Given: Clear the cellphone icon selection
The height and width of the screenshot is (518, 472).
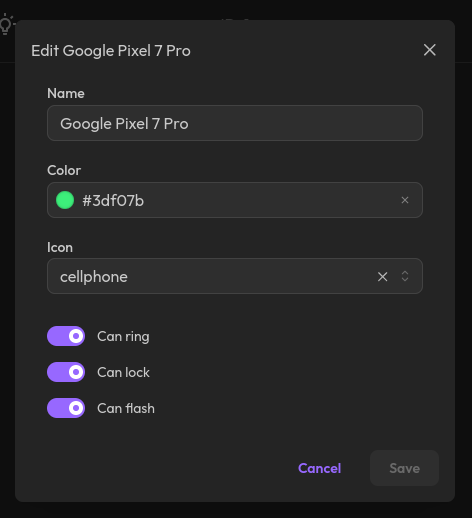Looking at the screenshot, I should pos(382,276).
